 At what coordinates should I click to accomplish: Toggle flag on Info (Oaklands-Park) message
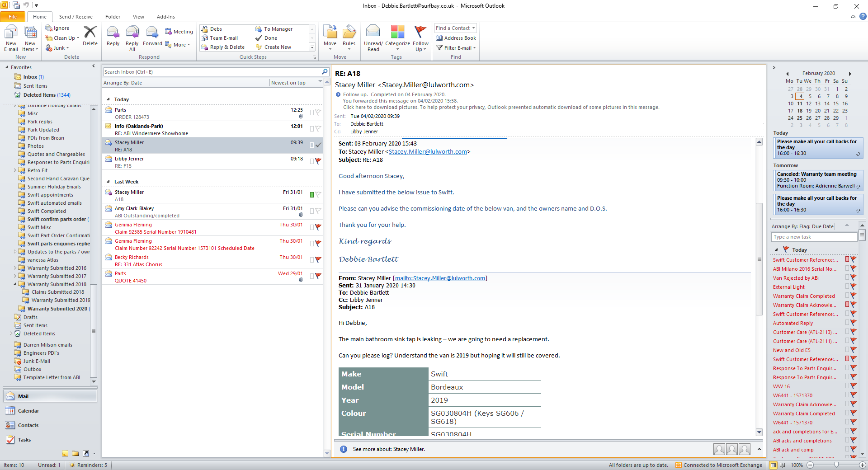click(318, 128)
